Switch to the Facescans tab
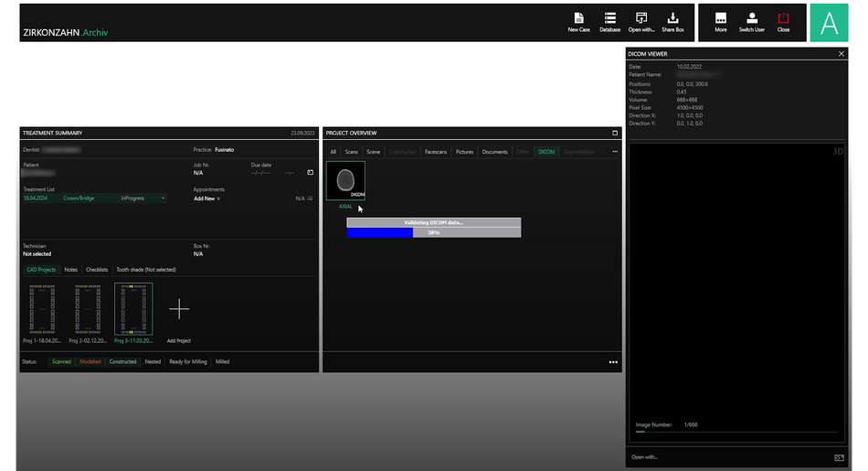This screenshot has height=471, width=868. pyautogui.click(x=436, y=152)
